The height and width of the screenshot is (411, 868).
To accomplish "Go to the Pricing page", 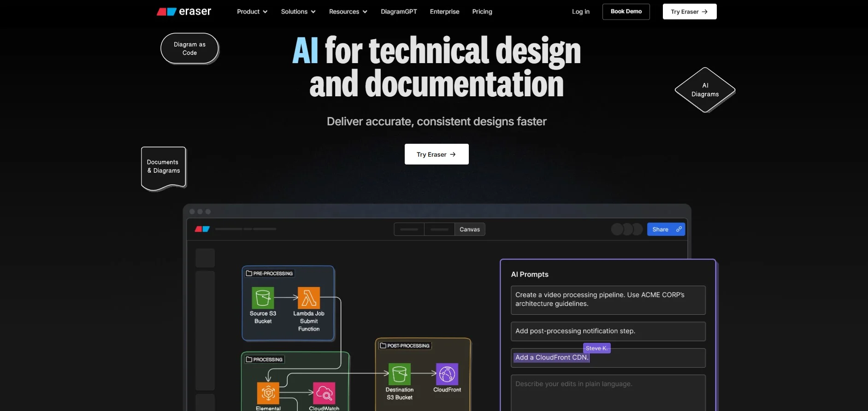I will [x=482, y=12].
